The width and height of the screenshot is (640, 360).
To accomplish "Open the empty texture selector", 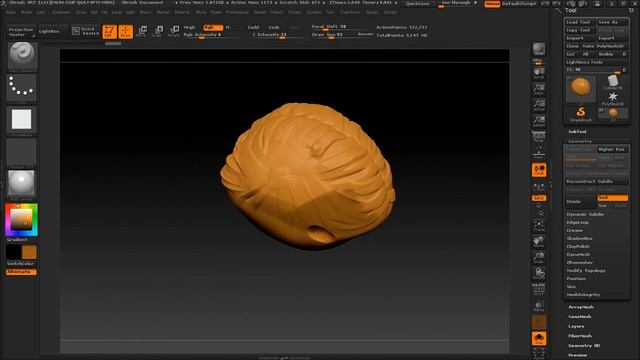I will point(21,152).
